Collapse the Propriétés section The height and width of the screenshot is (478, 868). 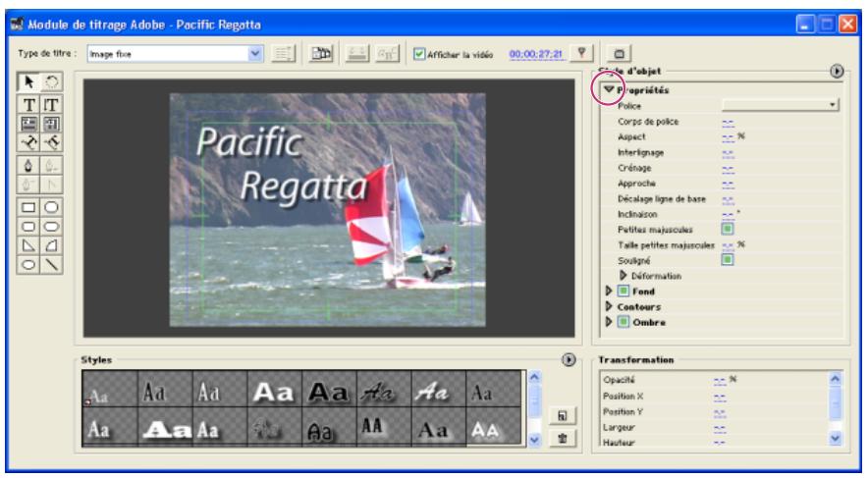[609, 89]
